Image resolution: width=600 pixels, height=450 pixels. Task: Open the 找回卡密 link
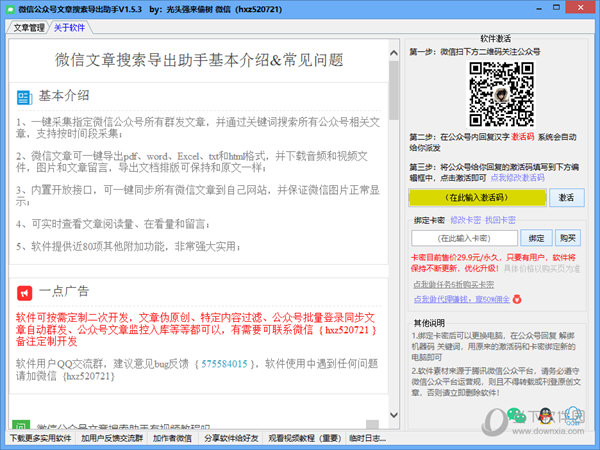pyautogui.click(x=500, y=220)
